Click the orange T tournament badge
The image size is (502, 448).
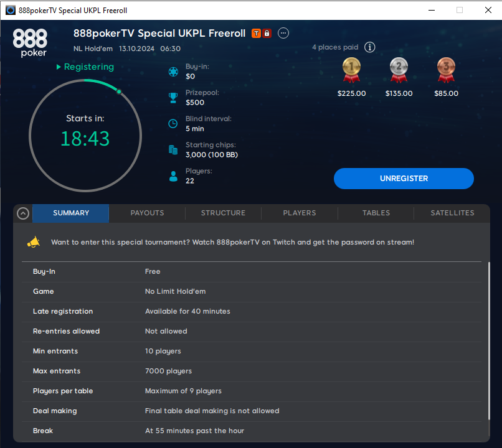click(x=256, y=33)
